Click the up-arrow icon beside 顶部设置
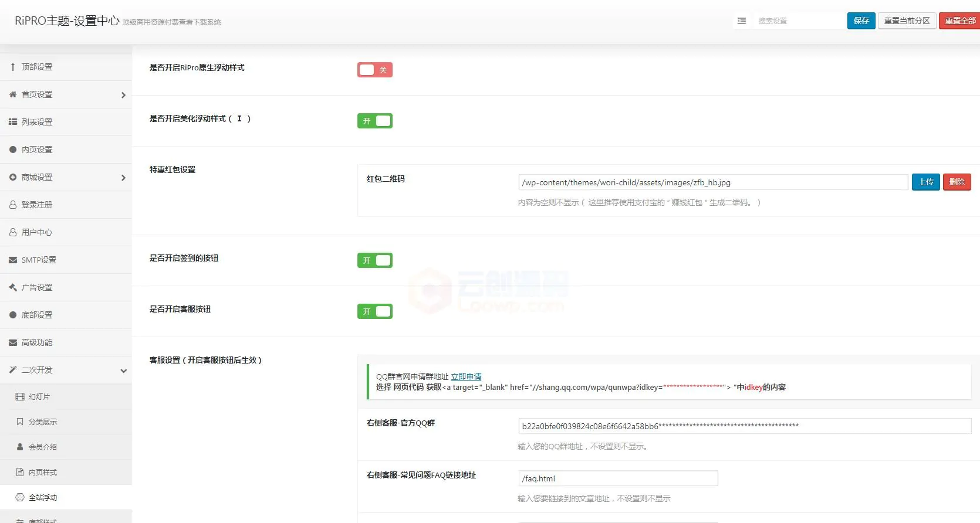 [13, 67]
